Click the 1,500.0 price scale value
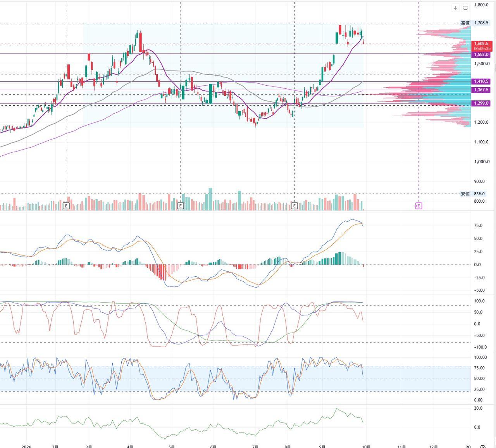Image resolution: width=496 pixels, height=448 pixels. point(481,64)
